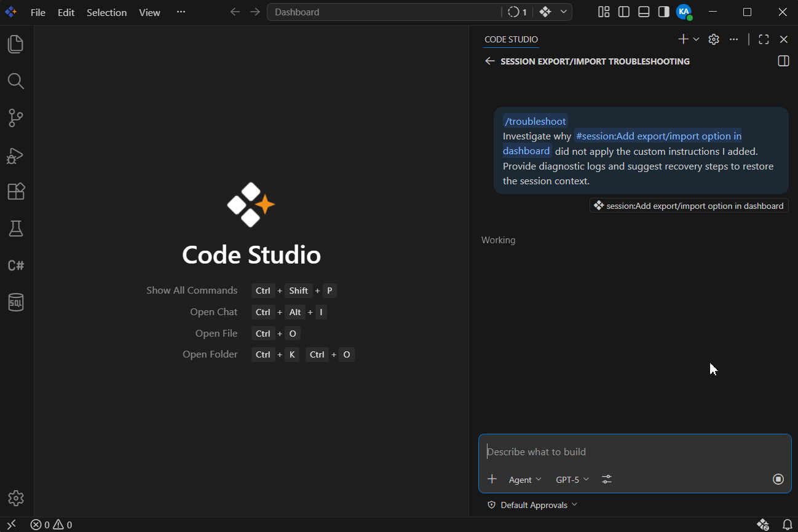Configure tools in the chat input
Screen dimensions: 798x532
607,479
